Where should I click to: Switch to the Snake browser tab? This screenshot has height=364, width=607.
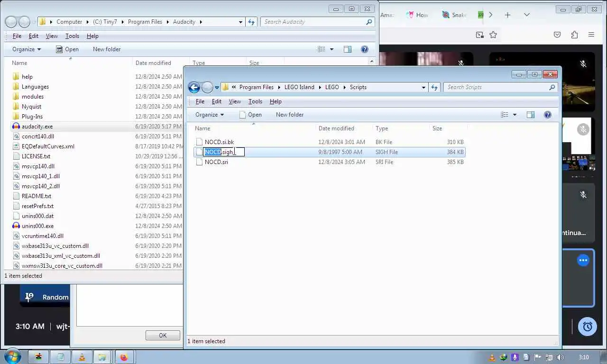pos(454,15)
